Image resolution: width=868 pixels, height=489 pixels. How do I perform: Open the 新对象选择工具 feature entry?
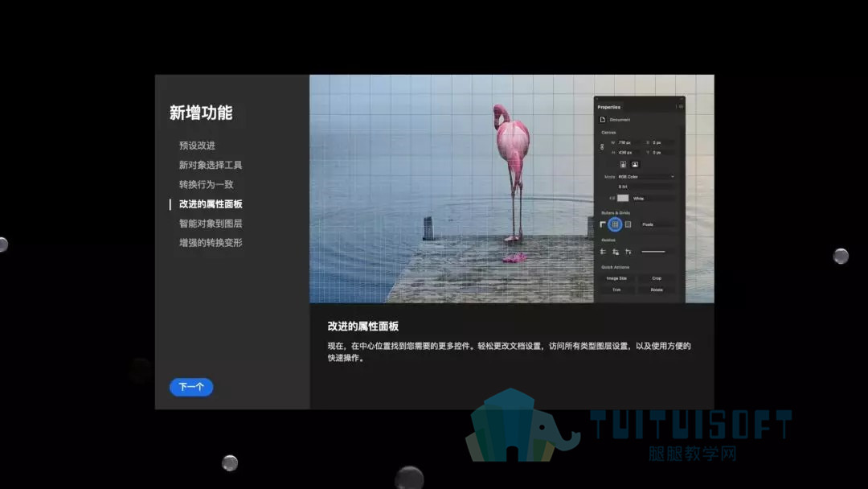pyautogui.click(x=211, y=165)
